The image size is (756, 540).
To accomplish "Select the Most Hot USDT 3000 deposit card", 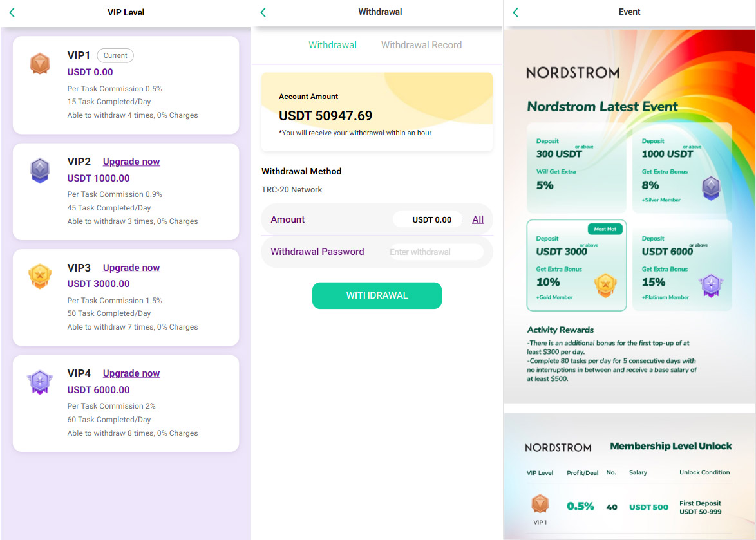I will (x=576, y=265).
